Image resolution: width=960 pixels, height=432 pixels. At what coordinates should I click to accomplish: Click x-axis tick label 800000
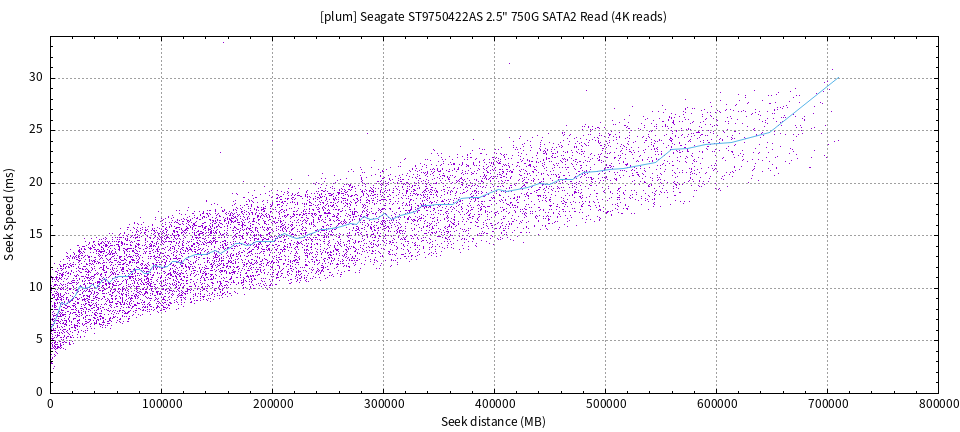tap(937, 403)
